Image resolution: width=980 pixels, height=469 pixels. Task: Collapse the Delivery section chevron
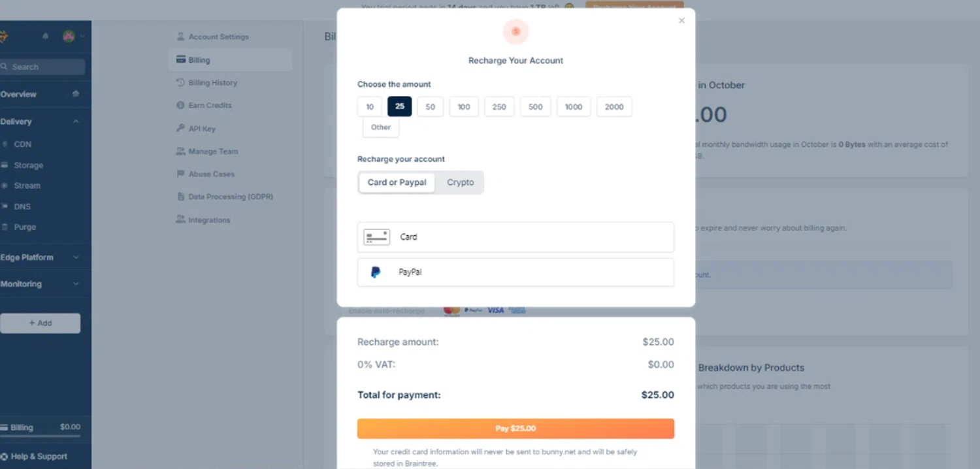pyautogui.click(x=76, y=121)
